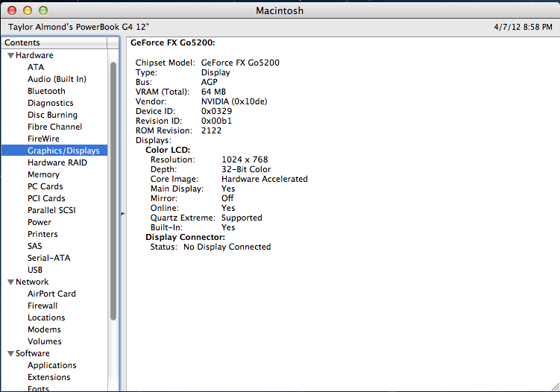
Task: Minimize the window with the yellow button
Action: pyautogui.click(x=28, y=10)
